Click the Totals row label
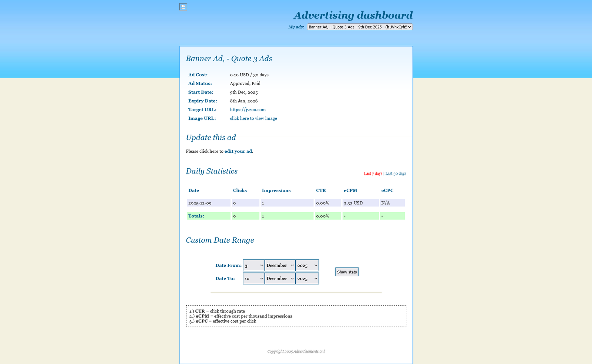Viewport: 592px width, 364px height. (196, 216)
